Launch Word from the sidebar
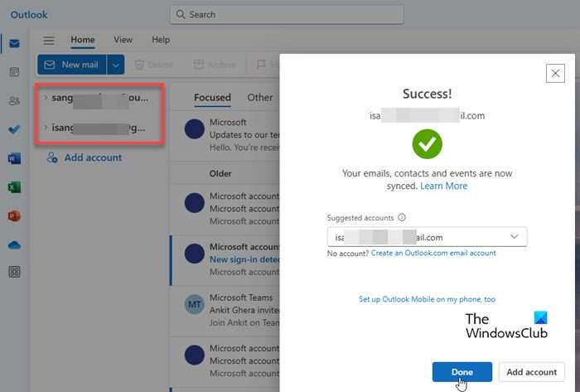580x392 pixels. point(14,158)
